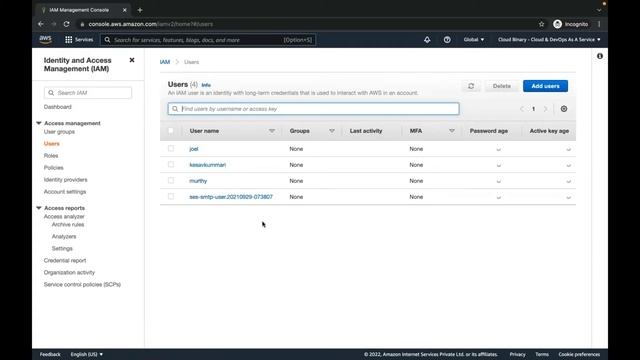
Task: Close the IAM navigation panel
Action: click(x=132, y=60)
